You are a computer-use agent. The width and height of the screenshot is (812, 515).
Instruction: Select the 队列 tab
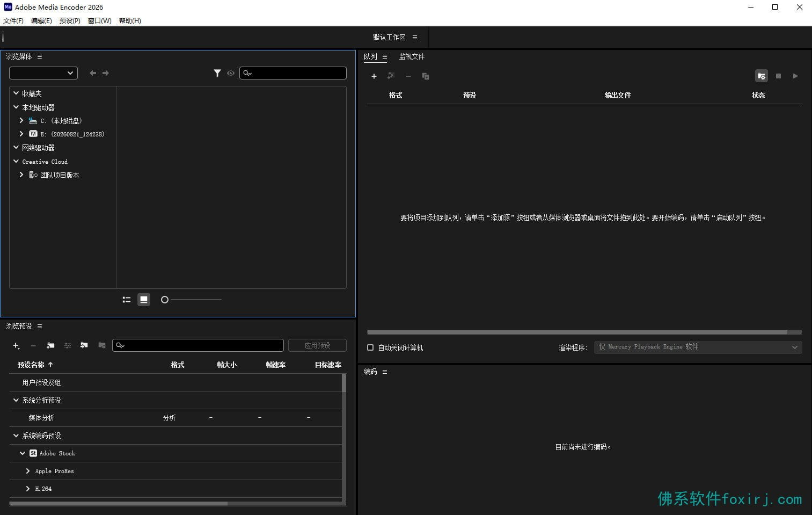click(x=370, y=56)
